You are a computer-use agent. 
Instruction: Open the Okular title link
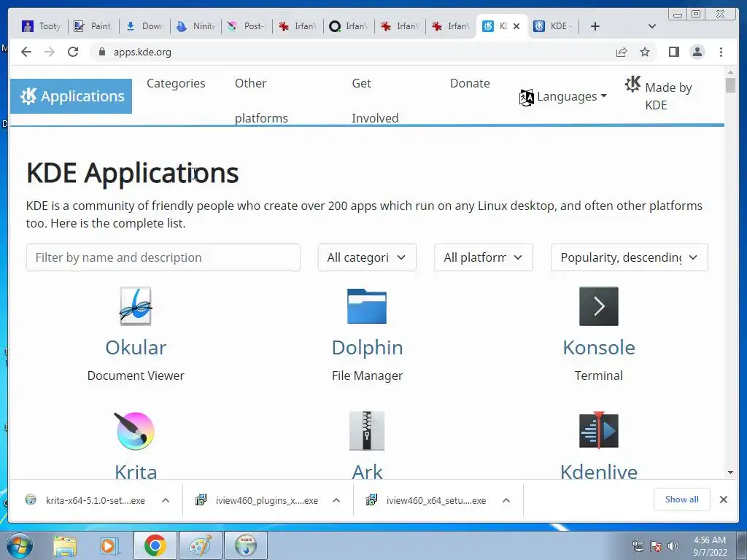(136, 348)
